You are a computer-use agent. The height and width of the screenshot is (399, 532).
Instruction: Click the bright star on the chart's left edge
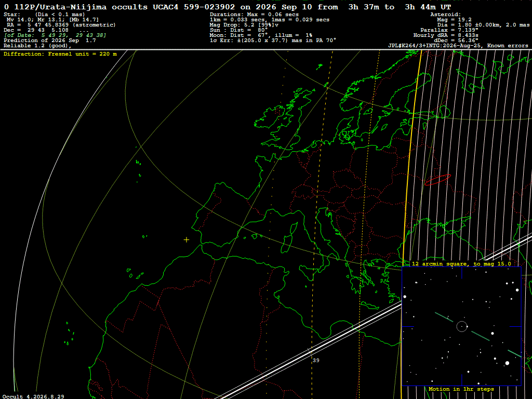click(x=404, y=297)
